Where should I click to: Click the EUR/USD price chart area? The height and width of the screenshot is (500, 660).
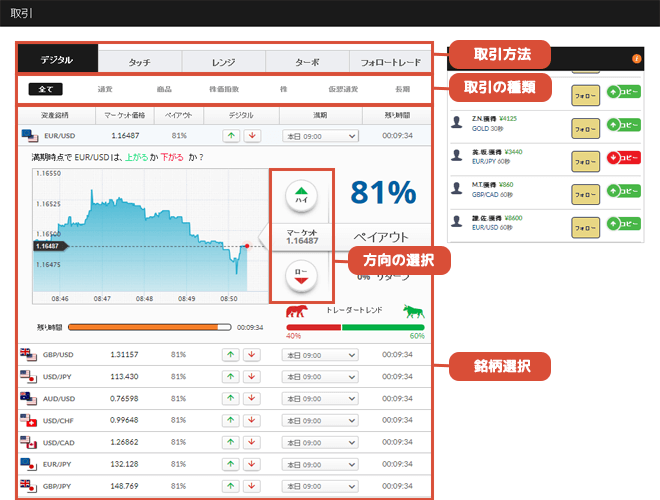coord(150,236)
